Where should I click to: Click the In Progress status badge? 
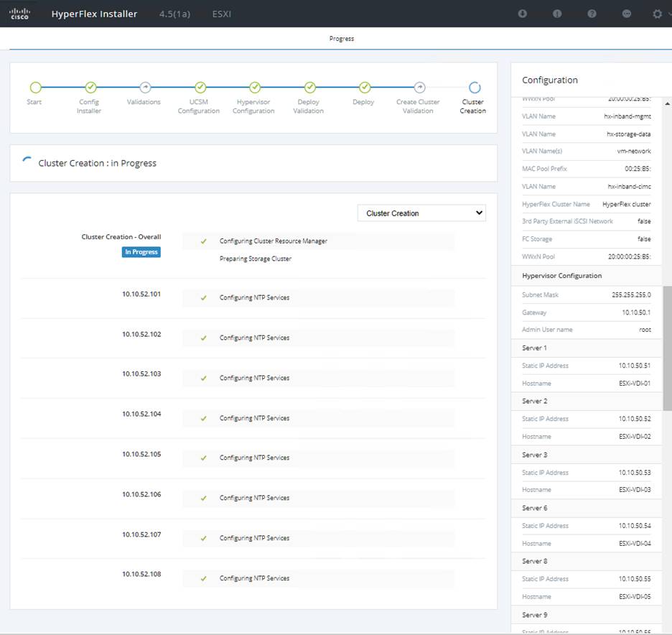[x=141, y=252]
